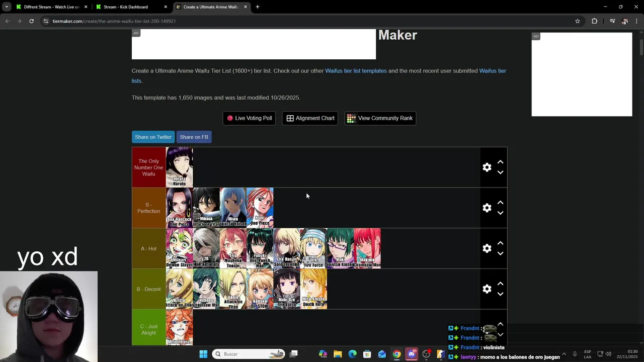Select 2B Nier Automata image
Viewport: 644px width, 362px height.
(206, 248)
